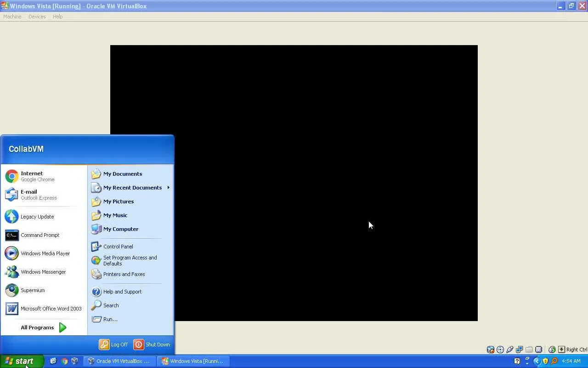Viewport: 588px width, 368px height.
Task: Open Windows Messenger
Action: pyautogui.click(x=44, y=272)
